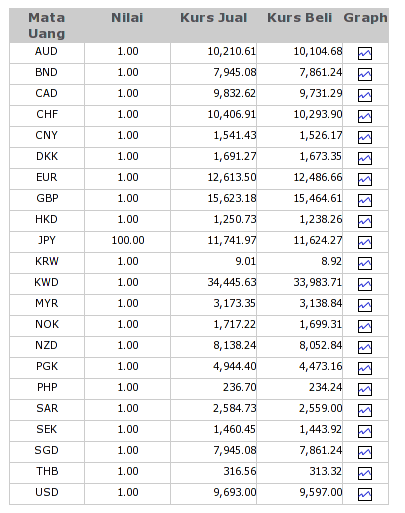The image size is (405, 513).
Task: Open the USD graph icon
Action: pyautogui.click(x=365, y=494)
